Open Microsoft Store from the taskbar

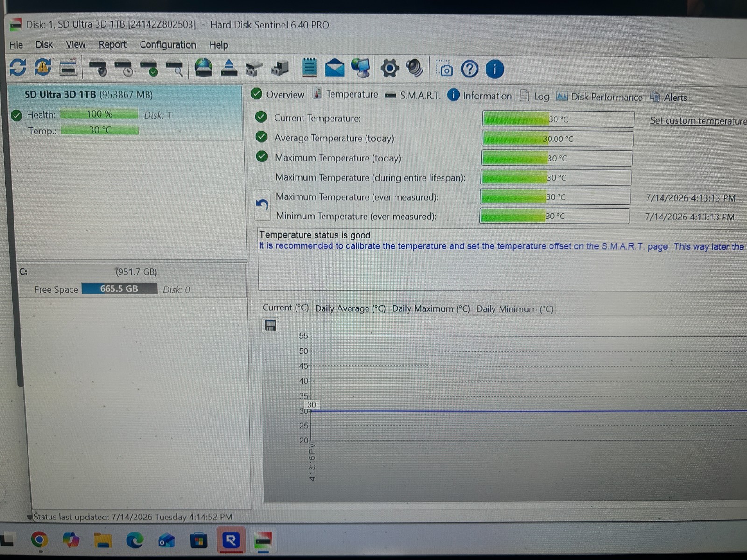[198, 541]
